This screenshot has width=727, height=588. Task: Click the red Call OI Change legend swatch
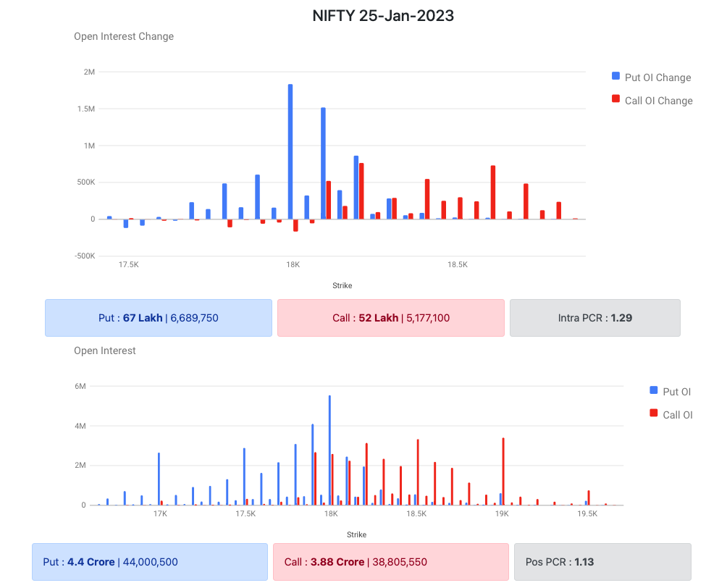pos(615,100)
